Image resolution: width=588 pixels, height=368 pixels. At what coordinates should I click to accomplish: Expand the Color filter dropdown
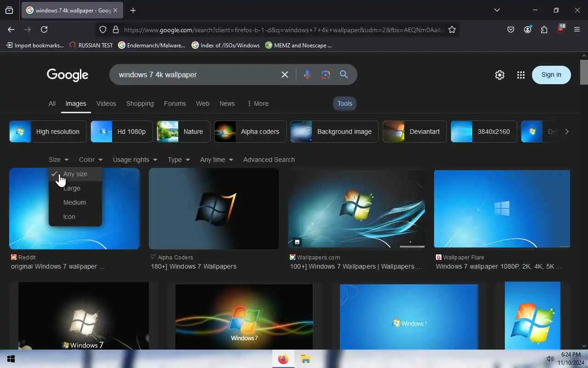coord(90,160)
